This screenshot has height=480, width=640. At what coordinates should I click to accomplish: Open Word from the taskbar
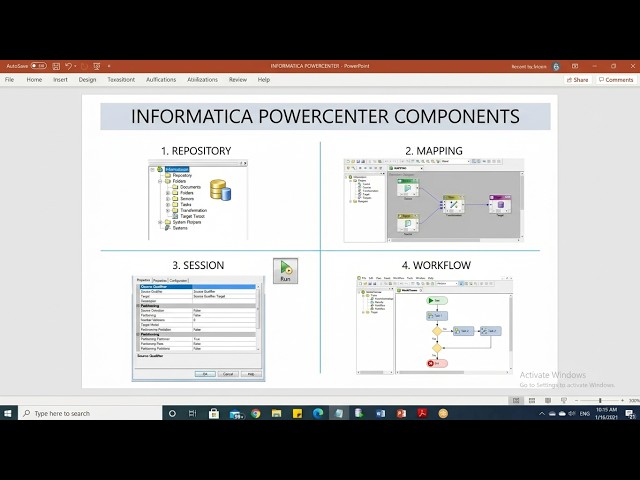(x=380, y=413)
